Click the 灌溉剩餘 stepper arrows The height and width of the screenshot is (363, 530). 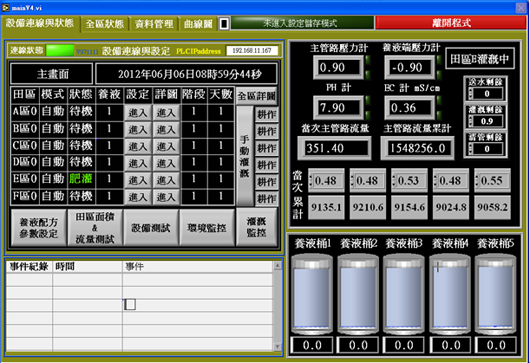click(x=471, y=121)
